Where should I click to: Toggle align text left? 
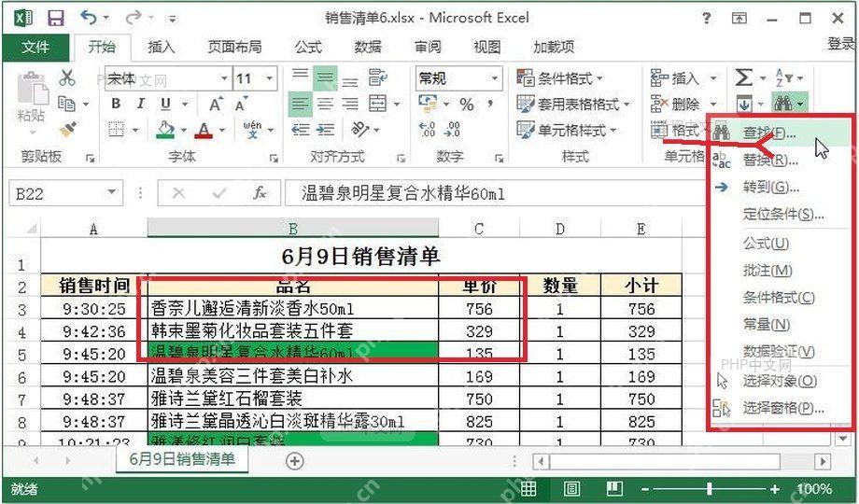[x=300, y=105]
